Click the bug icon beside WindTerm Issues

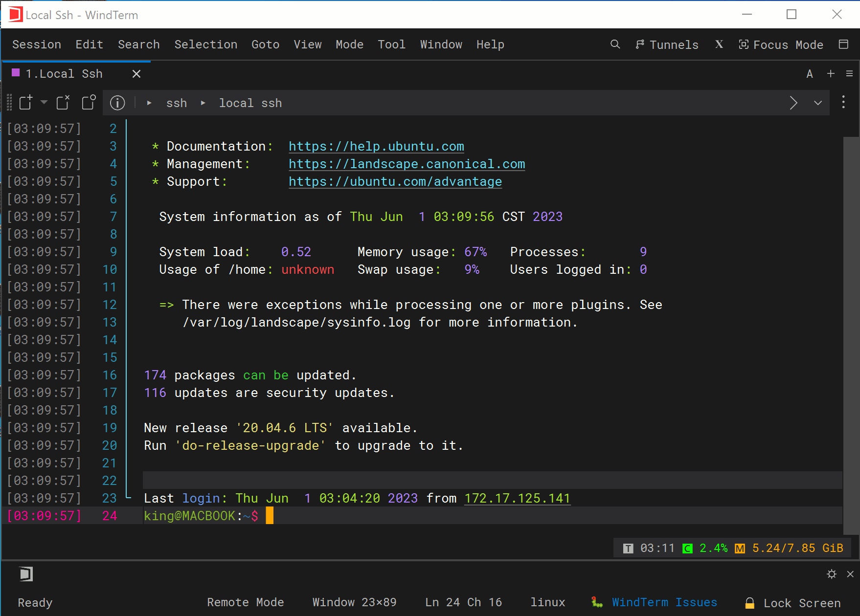597,602
